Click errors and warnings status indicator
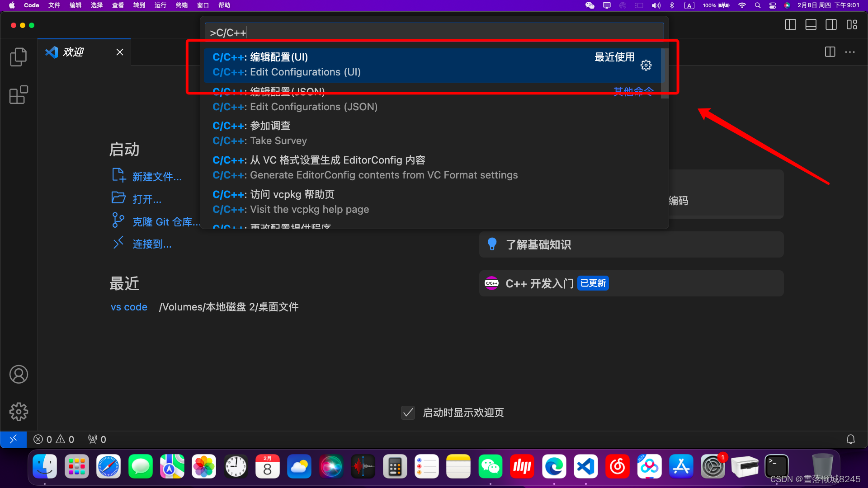 tap(54, 439)
